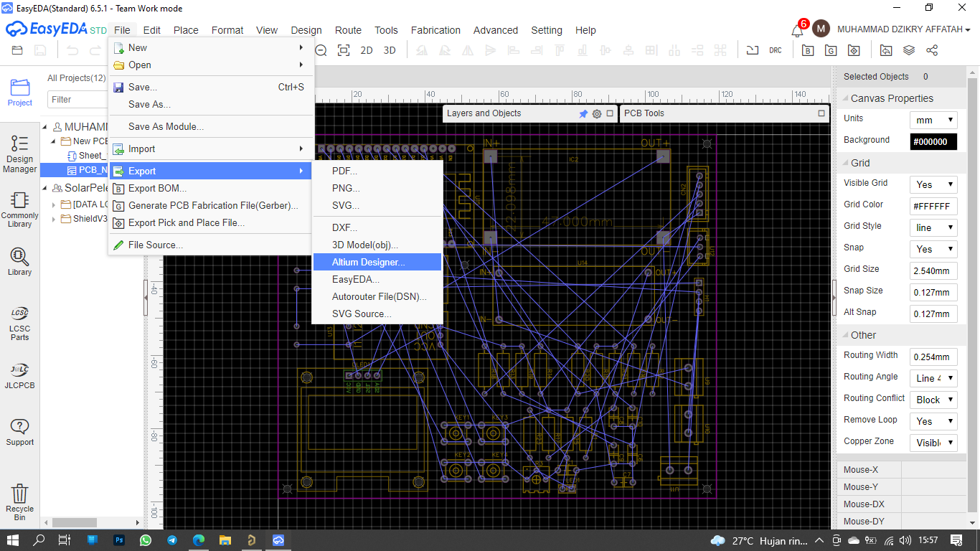The height and width of the screenshot is (551, 980).
Task: Collapse the Other section
Action: pos(844,335)
